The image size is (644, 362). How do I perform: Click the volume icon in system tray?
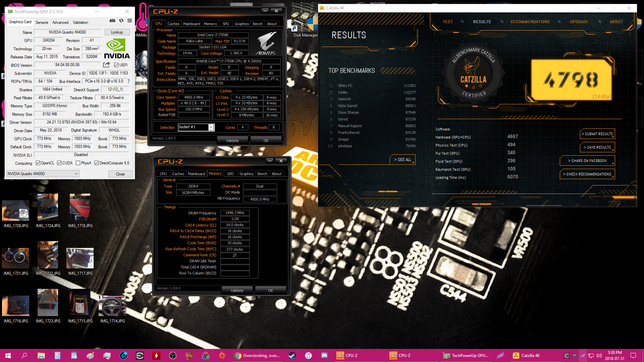(x=599, y=356)
